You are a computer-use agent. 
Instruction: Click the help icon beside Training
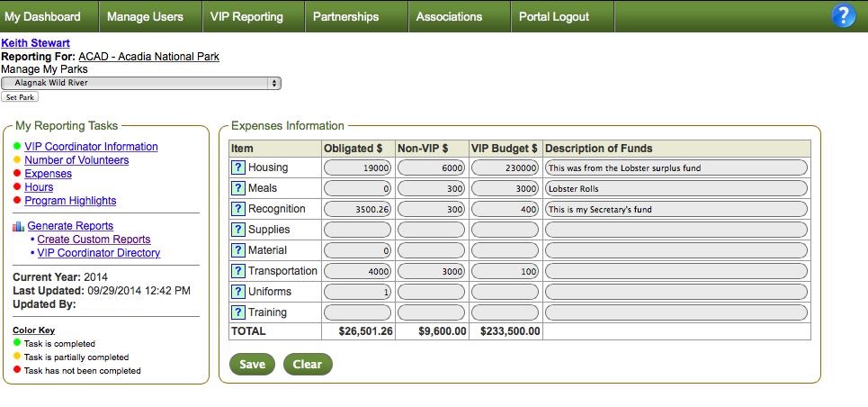(238, 312)
